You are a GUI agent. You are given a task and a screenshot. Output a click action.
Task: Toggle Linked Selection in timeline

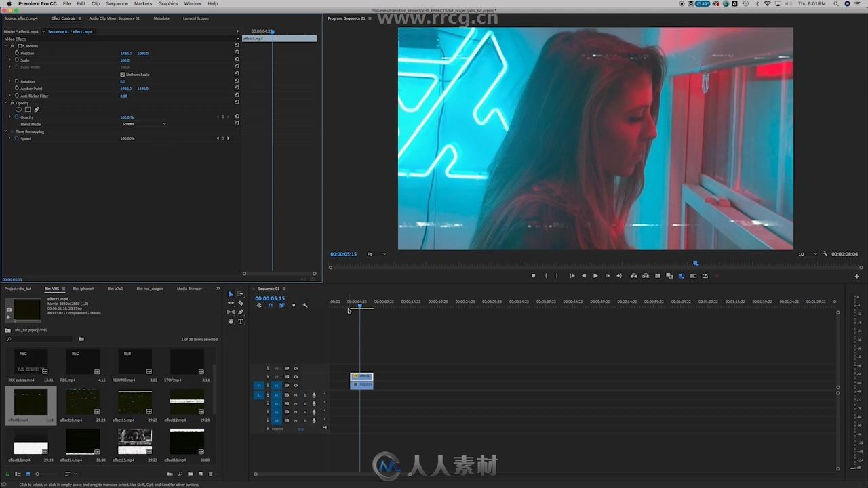tap(281, 305)
